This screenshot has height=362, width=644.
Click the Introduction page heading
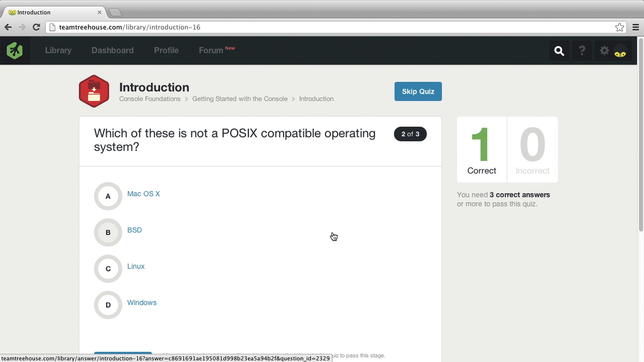(154, 87)
